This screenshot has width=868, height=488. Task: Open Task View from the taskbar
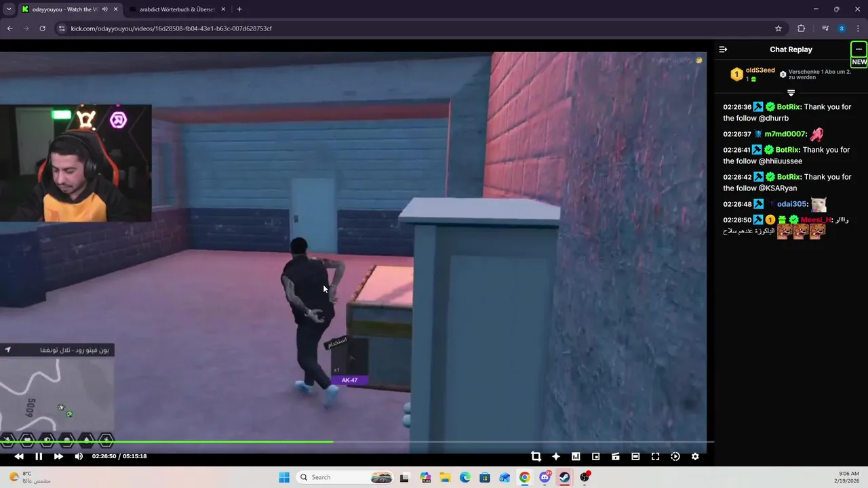pyautogui.click(x=405, y=477)
